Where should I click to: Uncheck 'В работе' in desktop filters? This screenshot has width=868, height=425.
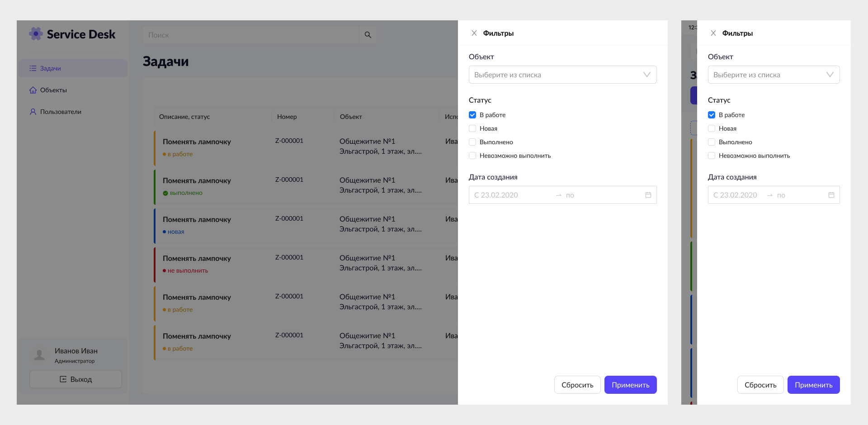[x=472, y=115]
